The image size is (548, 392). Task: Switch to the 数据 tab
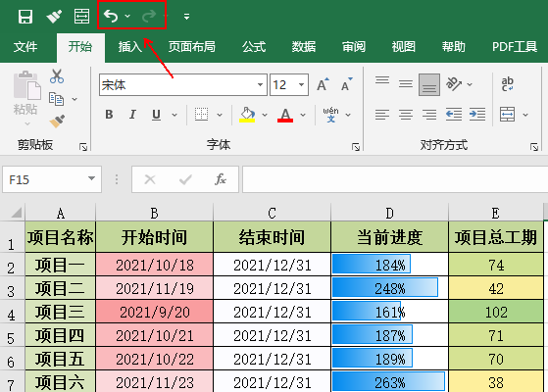[304, 46]
